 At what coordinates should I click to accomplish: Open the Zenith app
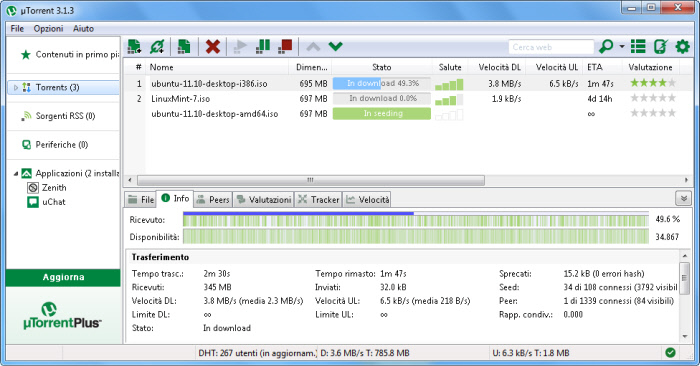tap(47, 187)
